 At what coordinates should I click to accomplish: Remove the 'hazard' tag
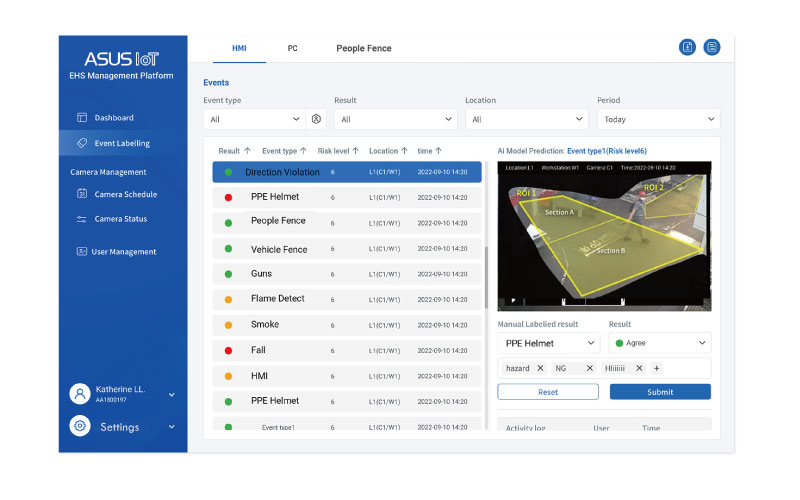click(x=541, y=368)
